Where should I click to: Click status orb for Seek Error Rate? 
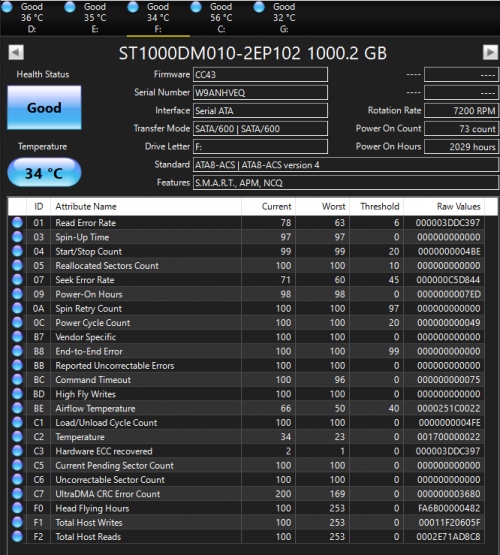[x=17, y=280]
